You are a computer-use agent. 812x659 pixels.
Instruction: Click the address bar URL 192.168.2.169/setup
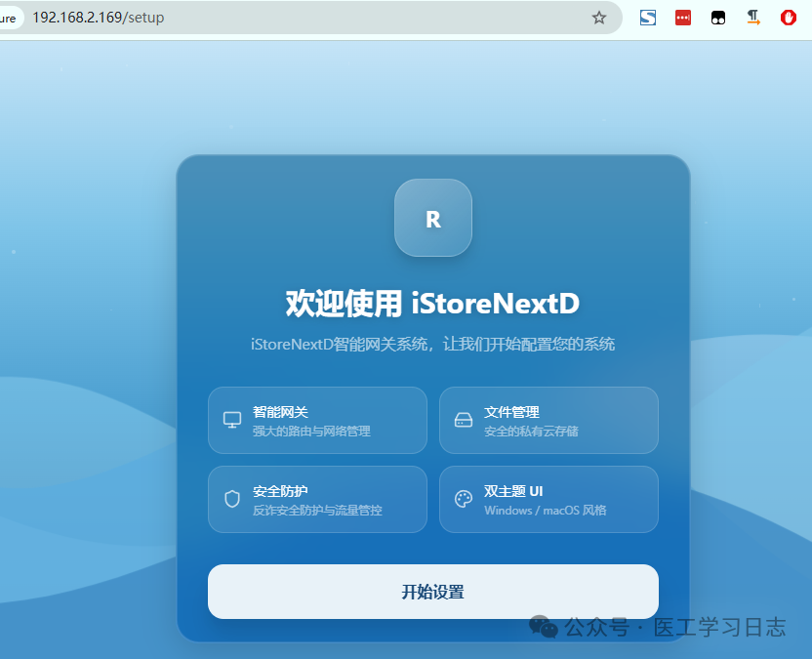(99, 18)
